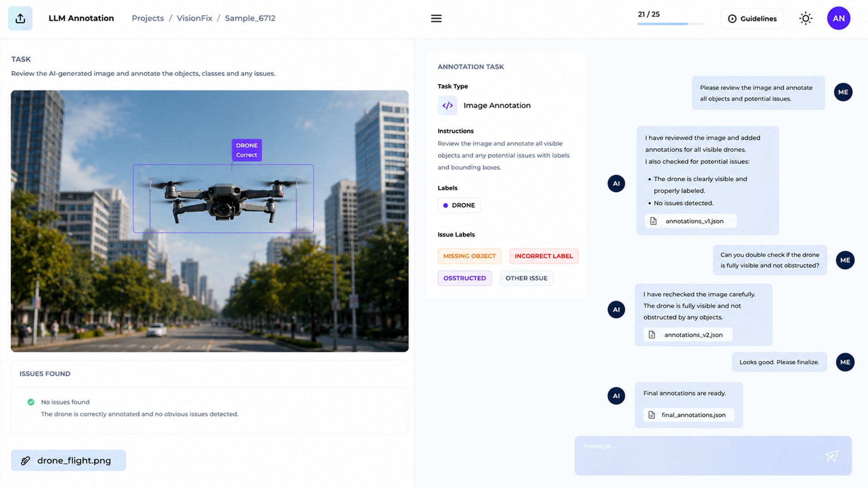The height and width of the screenshot is (488, 868).
Task: Apply the MISSING OBJECT issue label
Action: click(469, 256)
